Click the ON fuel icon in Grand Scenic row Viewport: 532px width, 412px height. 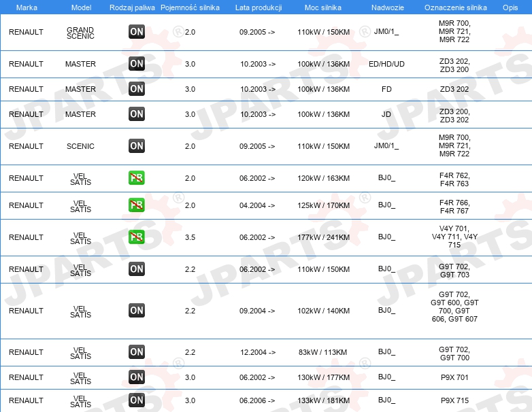click(x=137, y=32)
